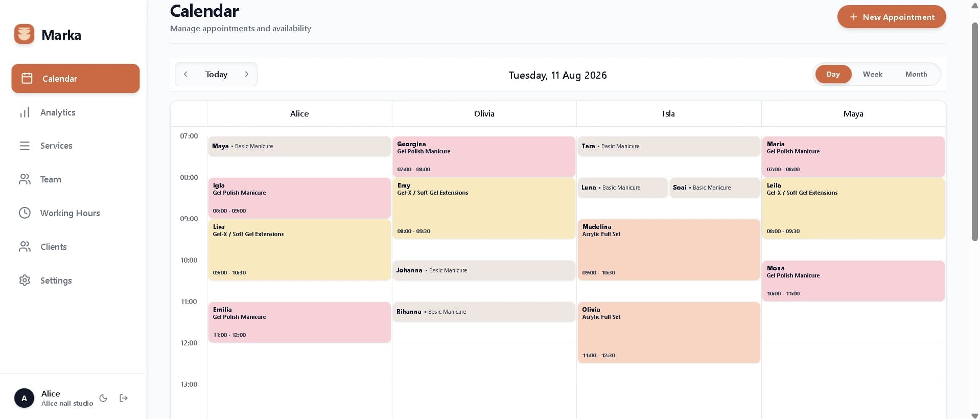Open Analytics from the sidebar

[x=76, y=112]
